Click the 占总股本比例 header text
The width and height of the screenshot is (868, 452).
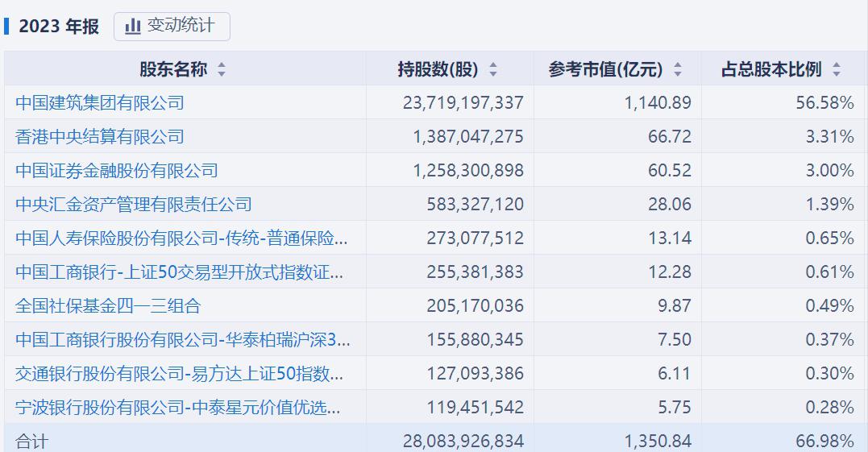pyautogui.click(x=771, y=69)
